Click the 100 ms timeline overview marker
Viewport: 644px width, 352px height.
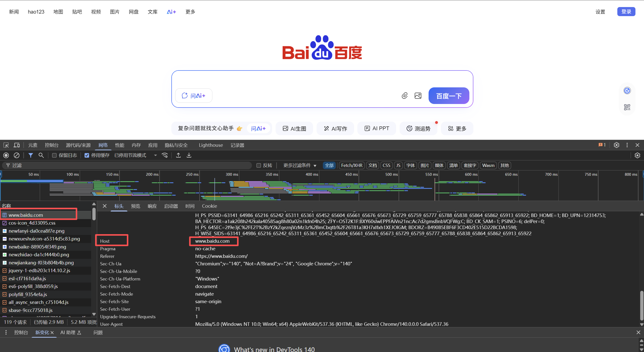[73, 174]
